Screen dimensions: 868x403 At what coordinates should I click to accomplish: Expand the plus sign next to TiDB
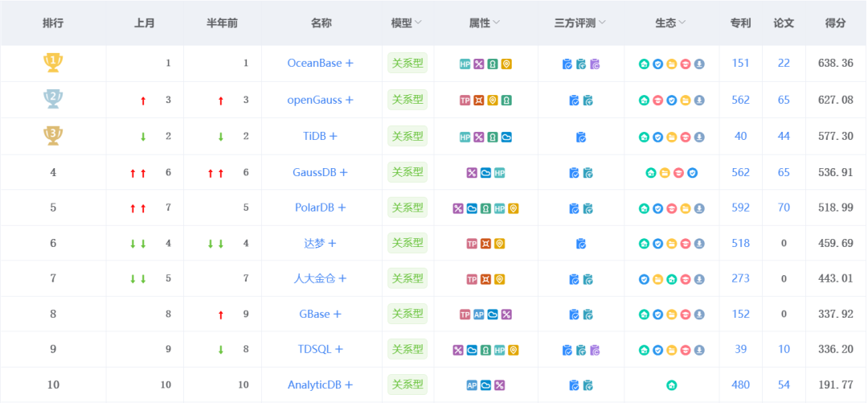tap(334, 137)
